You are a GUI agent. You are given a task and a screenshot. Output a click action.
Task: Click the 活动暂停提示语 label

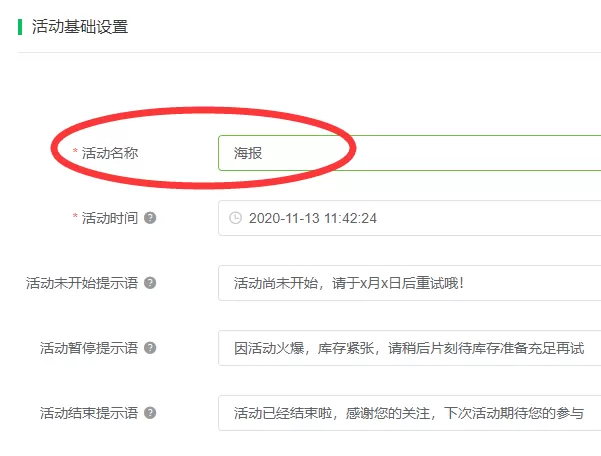[x=89, y=348]
